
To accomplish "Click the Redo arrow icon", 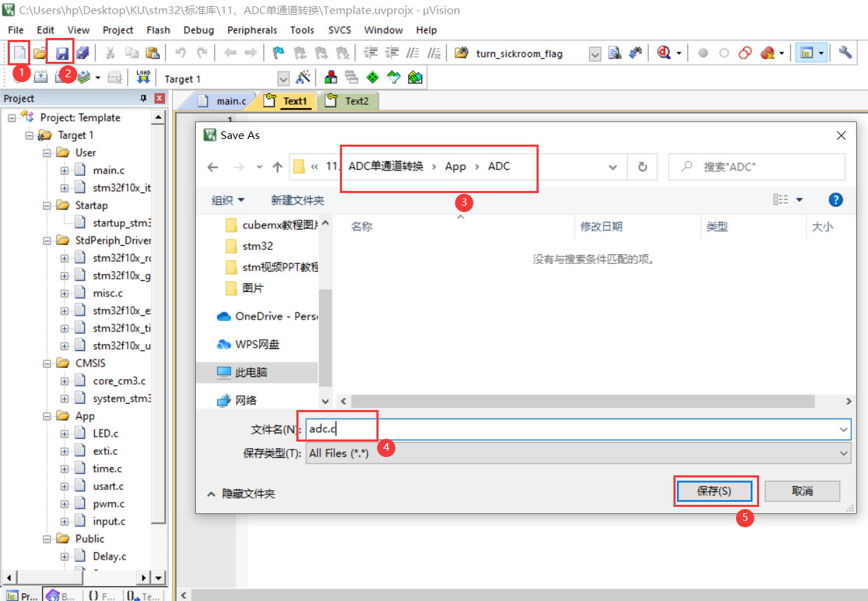I will [x=202, y=53].
